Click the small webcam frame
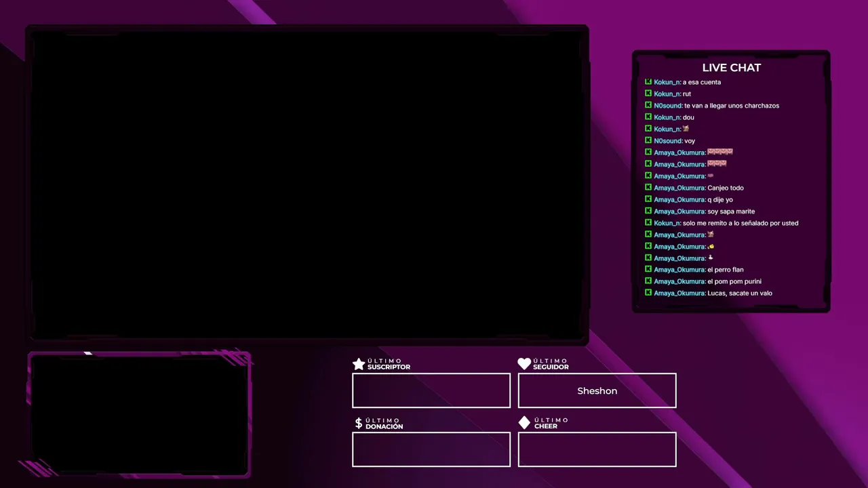 139,413
